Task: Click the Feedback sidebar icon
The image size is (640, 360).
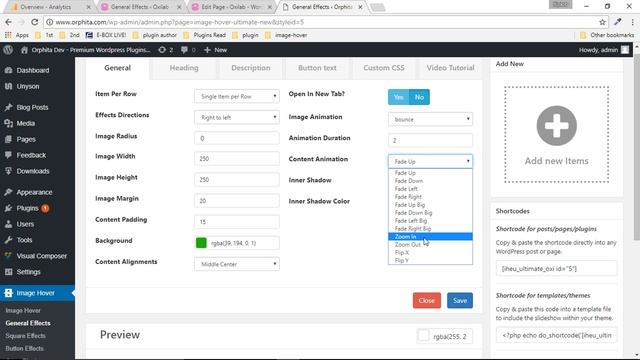Action: [8, 155]
